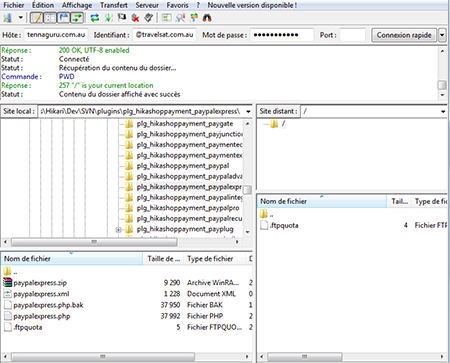
Task: Focus the Hôte input field
Action: coord(56,35)
